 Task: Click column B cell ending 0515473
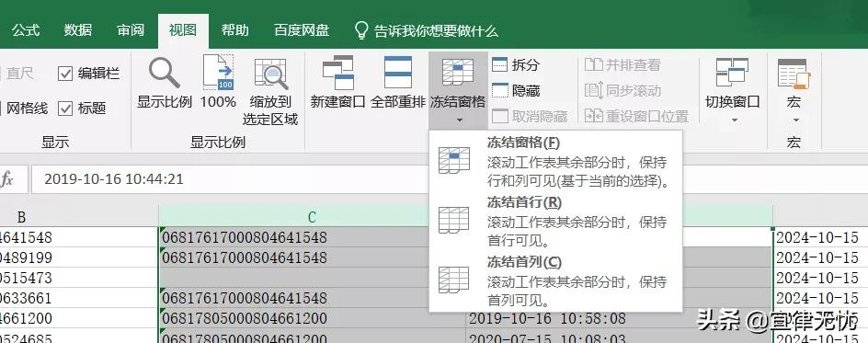[79, 278]
